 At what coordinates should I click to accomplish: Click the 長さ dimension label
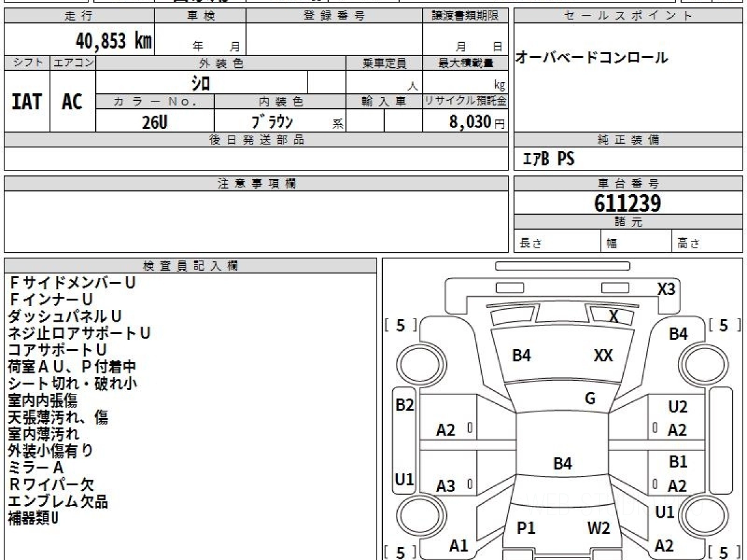(530, 243)
